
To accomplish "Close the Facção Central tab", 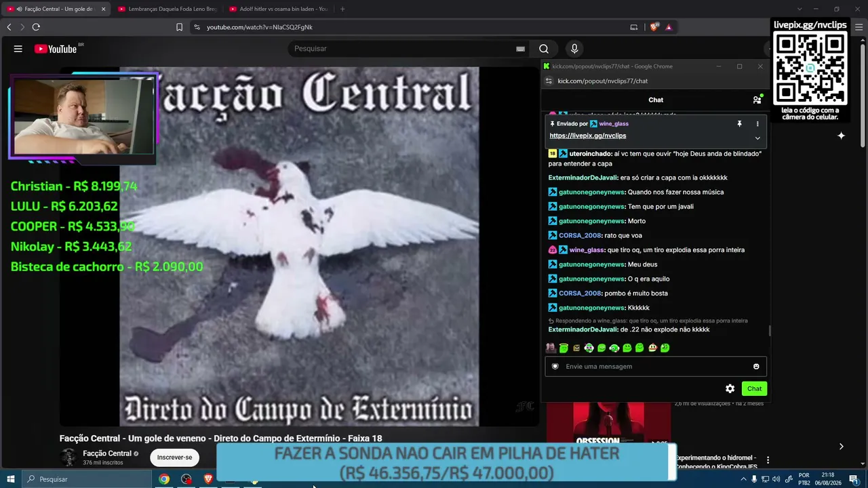I will [x=104, y=9].
